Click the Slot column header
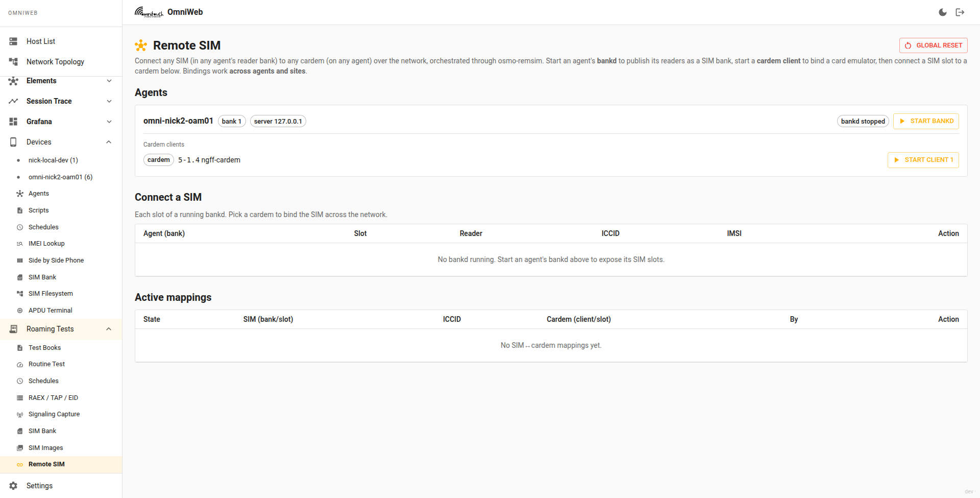The height and width of the screenshot is (498, 980). [360, 233]
